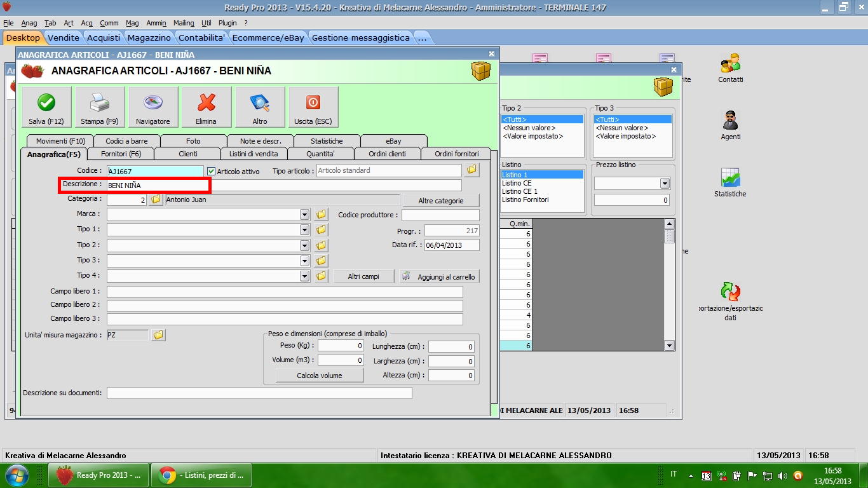Click the Altre categorie button
Screen dimensions: 868x488
click(441, 201)
